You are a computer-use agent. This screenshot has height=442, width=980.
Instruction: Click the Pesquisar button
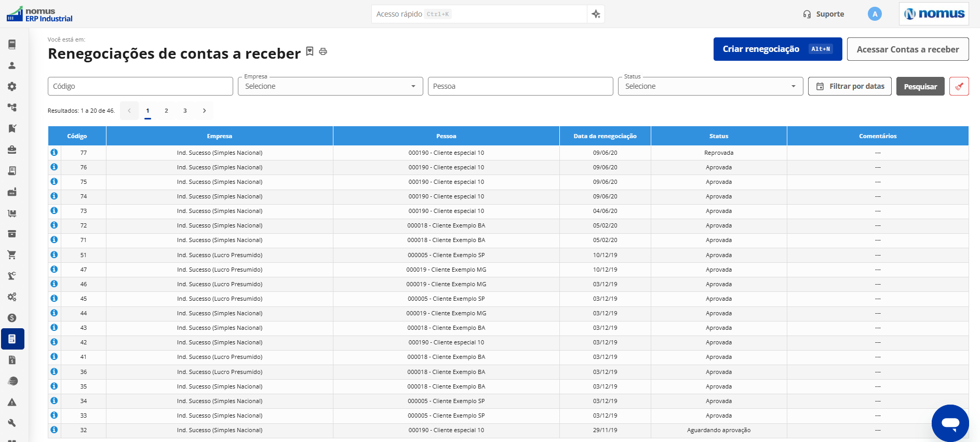tap(920, 86)
